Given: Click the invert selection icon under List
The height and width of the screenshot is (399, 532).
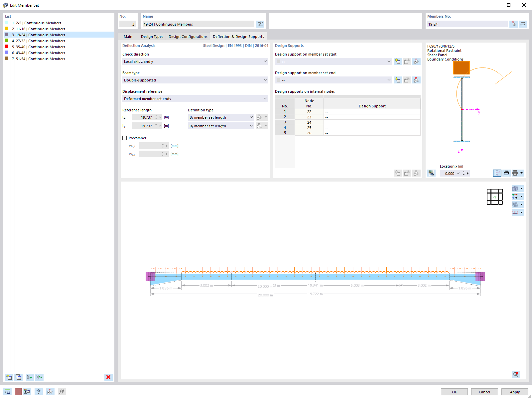Looking at the screenshot, I should pos(40,377).
